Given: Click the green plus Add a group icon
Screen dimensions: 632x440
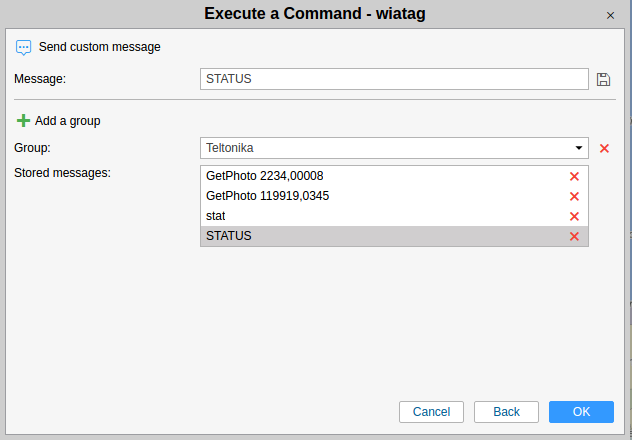Looking at the screenshot, I should 23,121.
